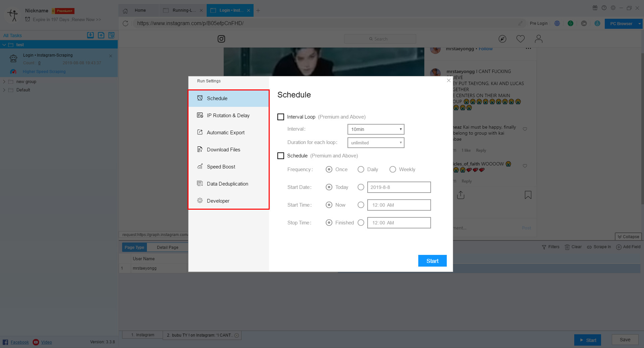Open Filters in data panel
The image size is (644, 348).
point(551,247)
